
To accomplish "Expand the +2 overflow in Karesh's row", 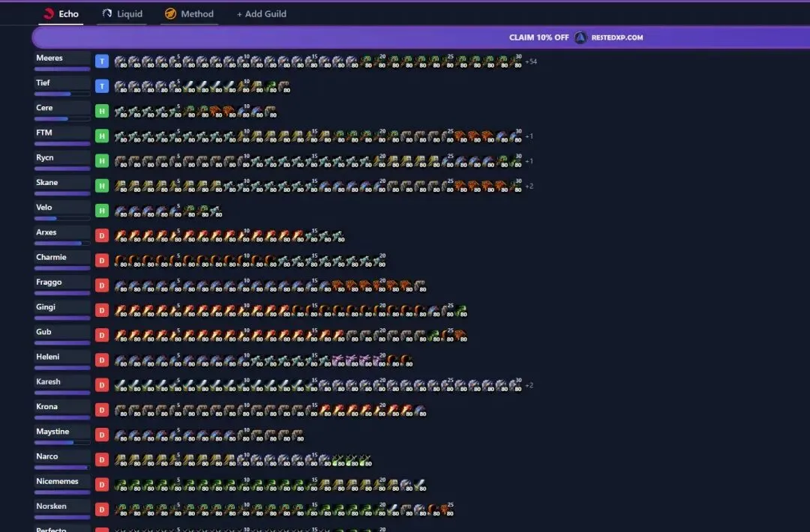I will [x=529, y=385].
